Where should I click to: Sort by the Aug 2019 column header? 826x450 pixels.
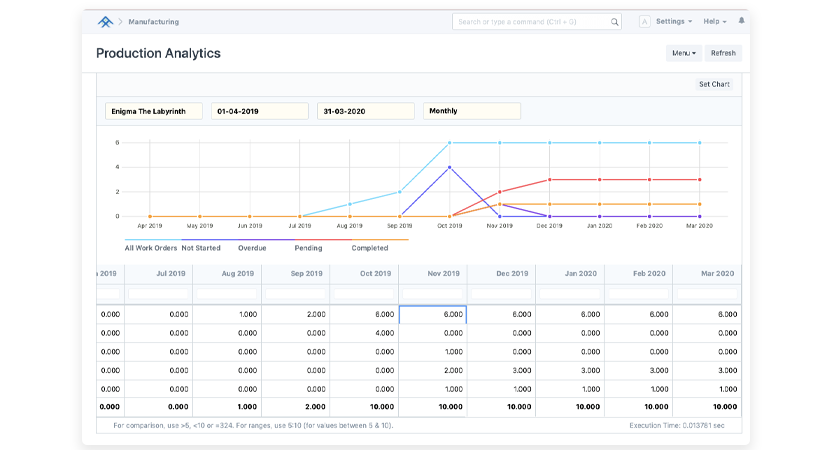coord(227,273)
